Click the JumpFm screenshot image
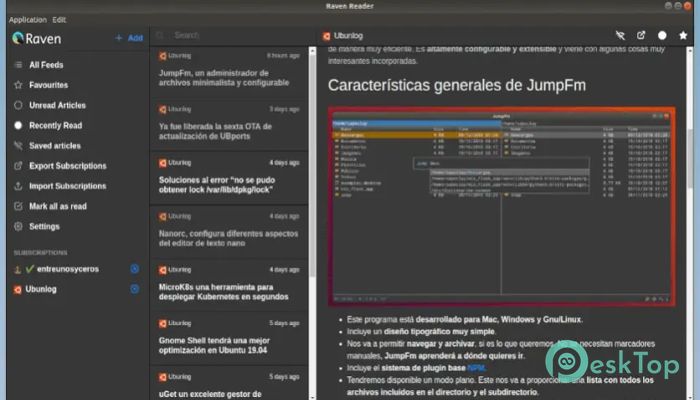The image size is (700, 400). [501, 207]
